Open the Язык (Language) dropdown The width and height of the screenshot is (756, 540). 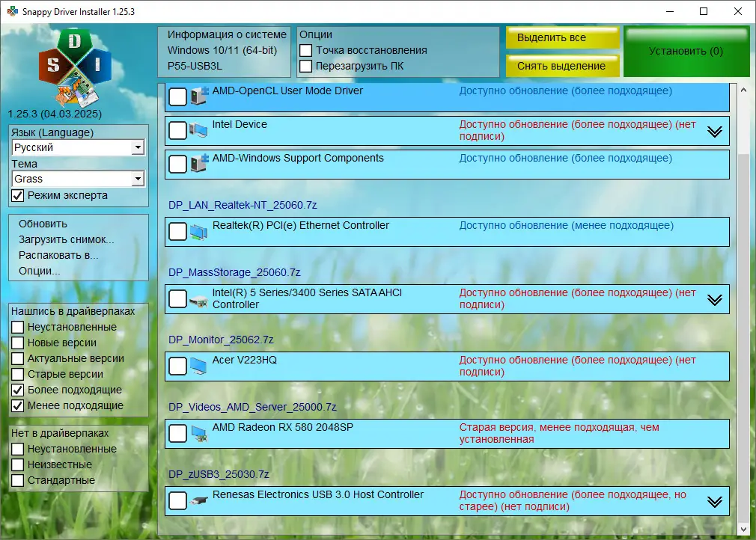77,147
